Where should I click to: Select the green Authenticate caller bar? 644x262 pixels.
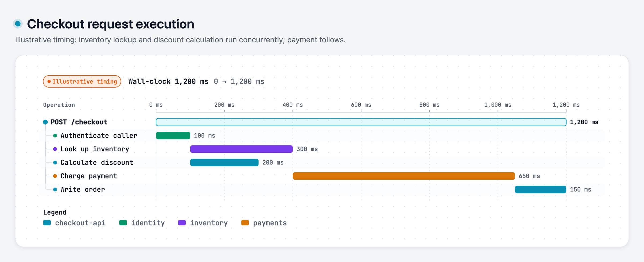click(x=173, y=136)
